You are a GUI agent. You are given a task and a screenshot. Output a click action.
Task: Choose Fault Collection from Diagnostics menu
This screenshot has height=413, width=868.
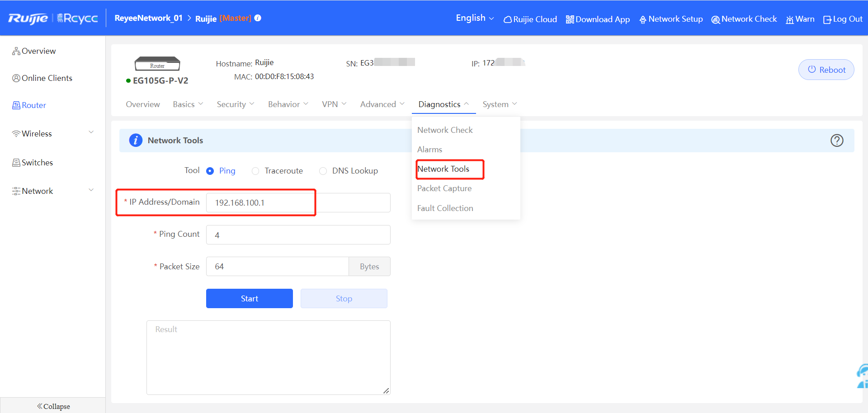point(445,208)
